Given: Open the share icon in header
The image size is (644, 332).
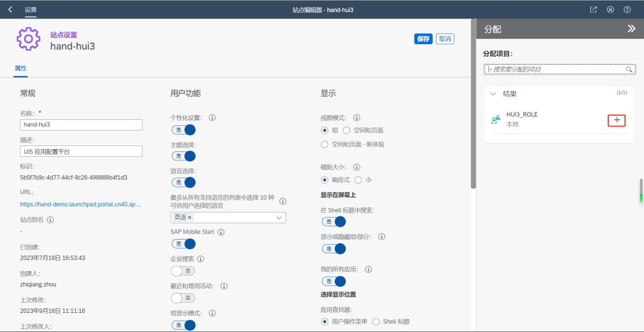Looking at the screenshot, I should point(593,10).
